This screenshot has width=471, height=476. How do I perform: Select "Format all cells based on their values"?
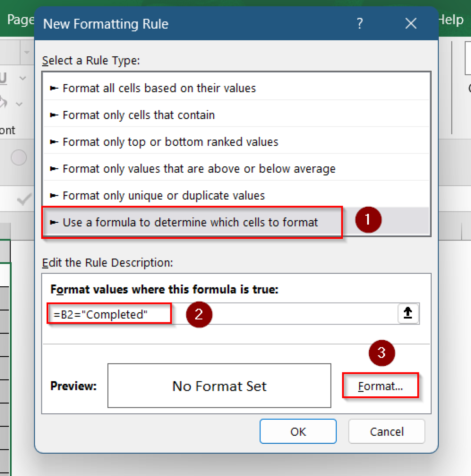click(x=159, y=88)
